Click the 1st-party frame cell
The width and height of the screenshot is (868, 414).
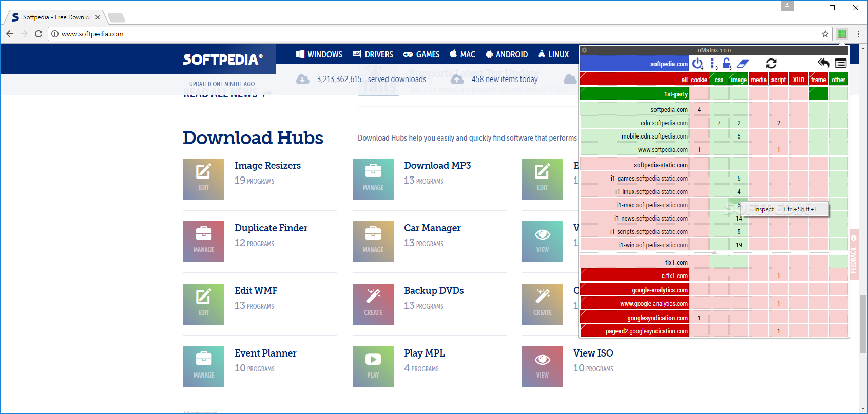tap(819, 94)
